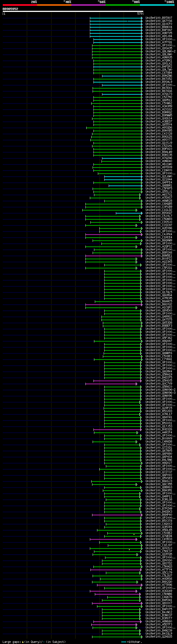Open hit UniRef100_B9T807
This screenshot has height=644, width=177.
[x=159, y=18]
